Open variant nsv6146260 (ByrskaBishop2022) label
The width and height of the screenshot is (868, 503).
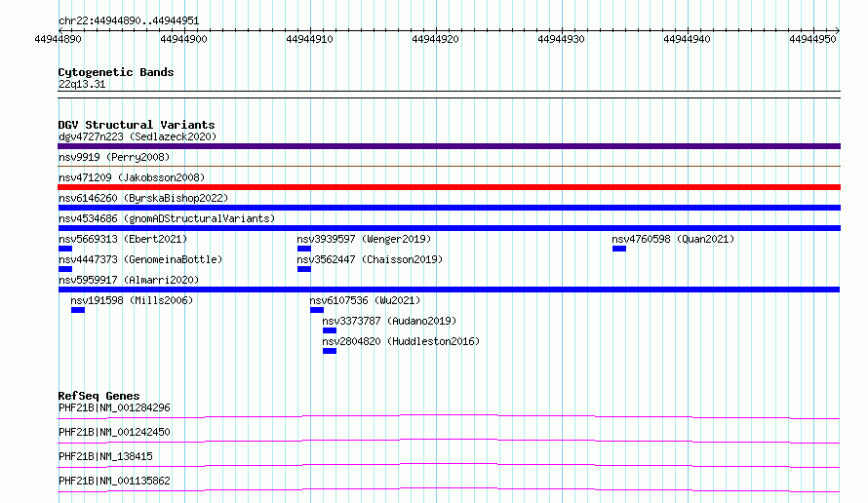point(143,198)
